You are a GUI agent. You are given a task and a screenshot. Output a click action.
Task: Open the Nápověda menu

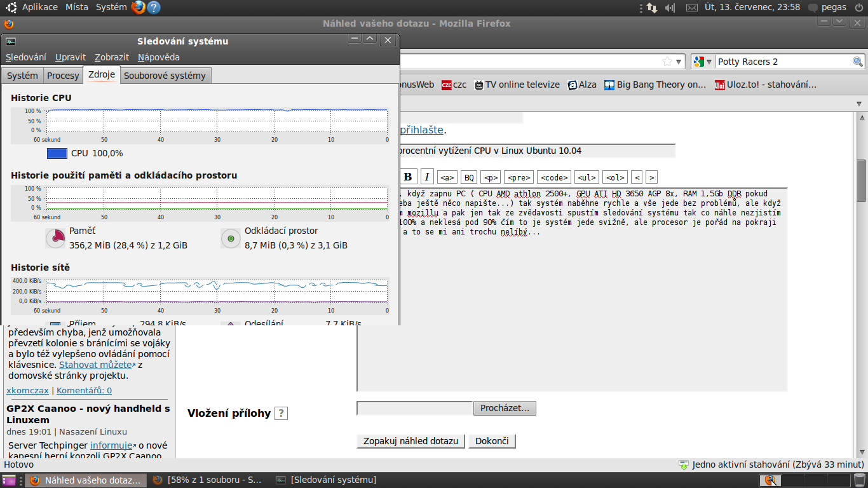159,57
